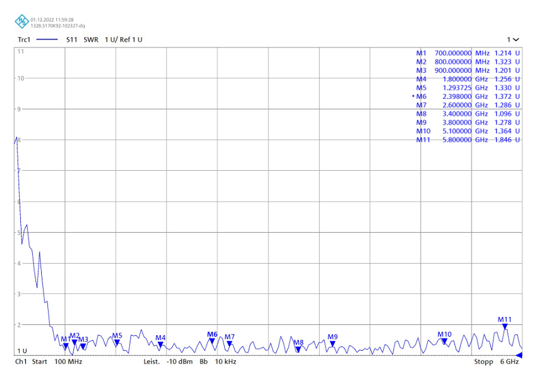Select marker M5 triangle on the trace
The height and width of the screenshot is (392, 538).
117,342
